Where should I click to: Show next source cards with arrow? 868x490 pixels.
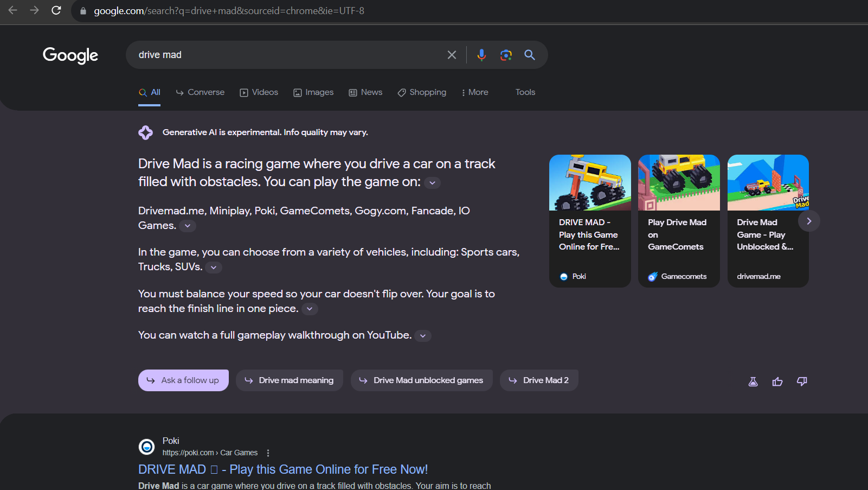[x=809, y=221]
